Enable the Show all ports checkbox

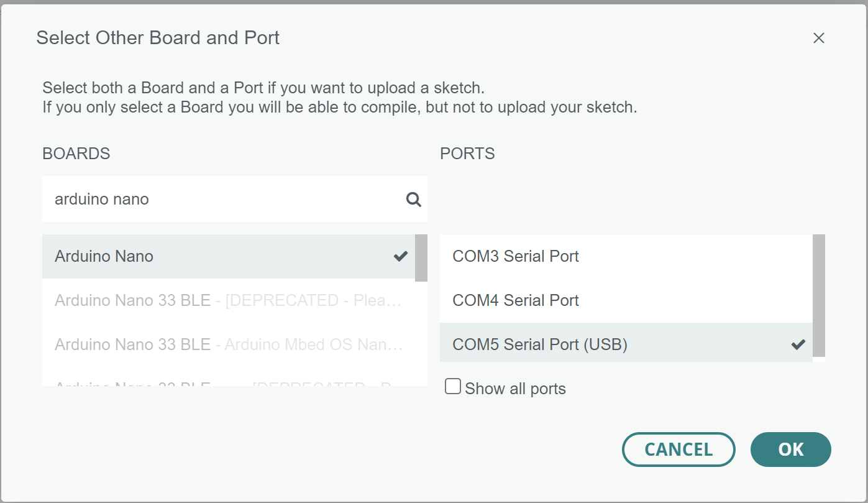[453, 387]
